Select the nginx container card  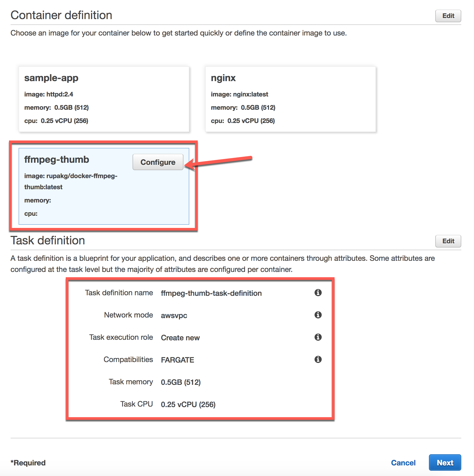tap(291, 99)
